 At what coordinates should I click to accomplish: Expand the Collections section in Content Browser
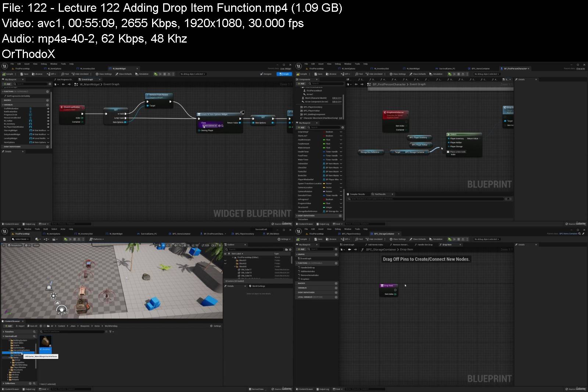pos(4,383)
